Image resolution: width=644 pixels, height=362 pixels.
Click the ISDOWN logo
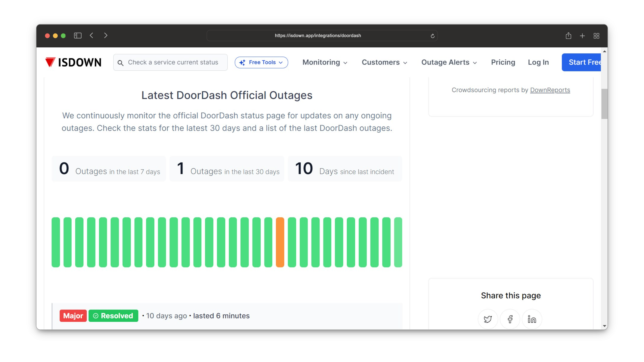coord(73,62)
